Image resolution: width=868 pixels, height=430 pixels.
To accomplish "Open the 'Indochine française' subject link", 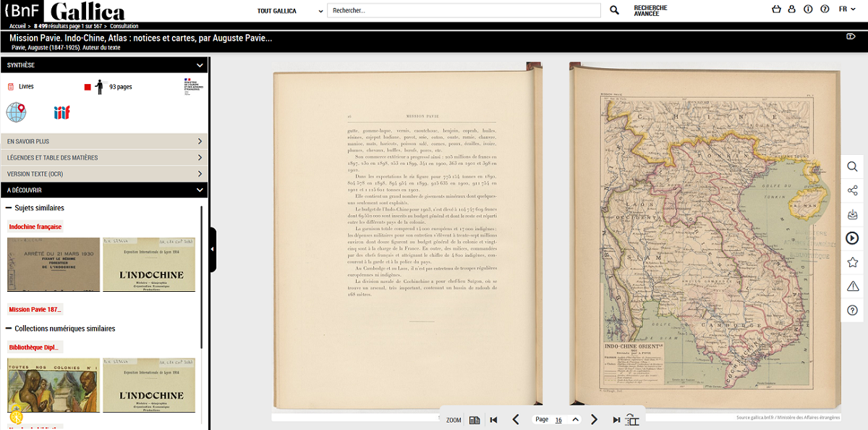I will tap(35, 227).
